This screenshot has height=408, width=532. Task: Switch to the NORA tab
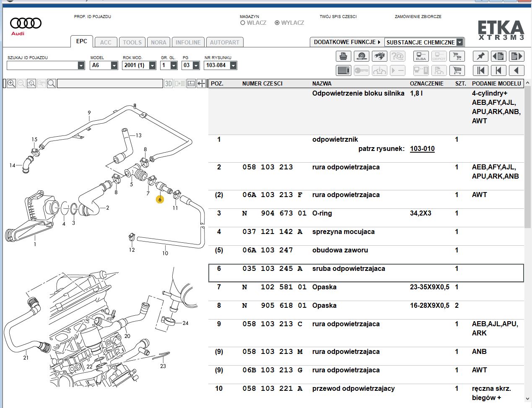coord(158,42)
